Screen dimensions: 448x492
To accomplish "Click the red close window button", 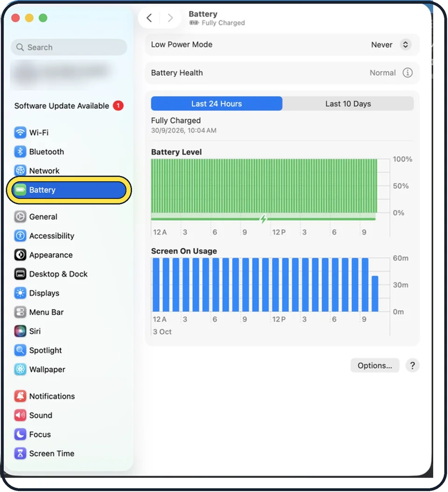I will coord(16,18).
